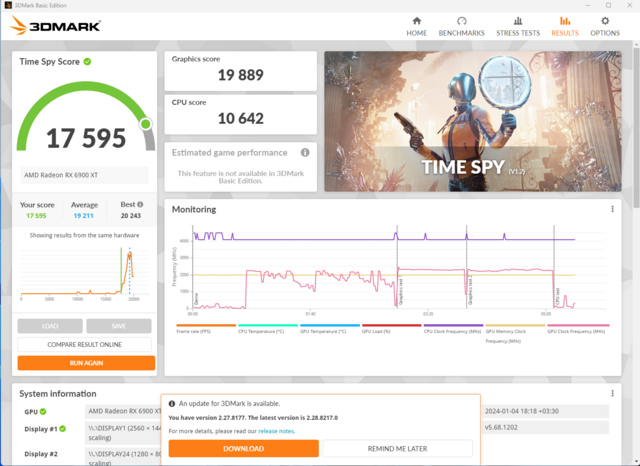Click the Time Spy banner image

473,120
